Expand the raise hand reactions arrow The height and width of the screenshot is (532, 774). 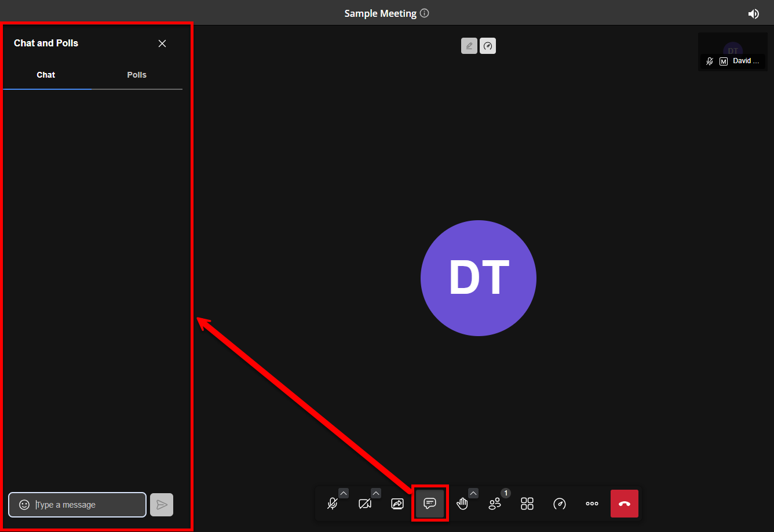coord(473,493)
